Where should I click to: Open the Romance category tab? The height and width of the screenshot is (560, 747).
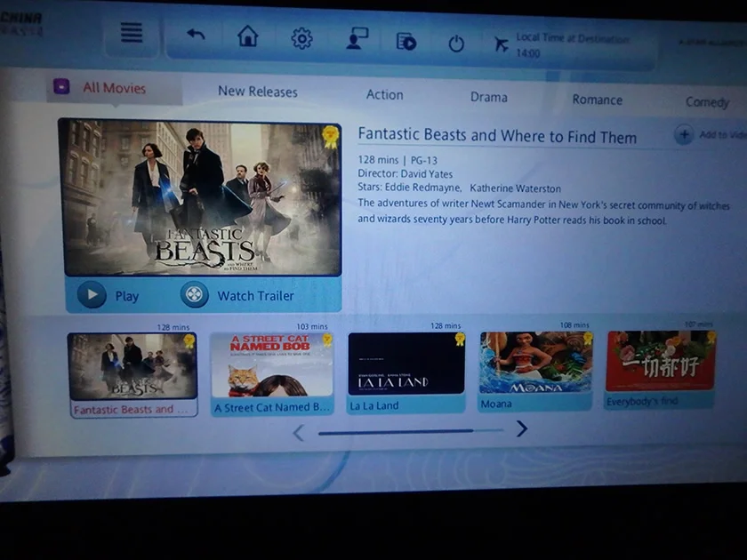click(598, 100)
